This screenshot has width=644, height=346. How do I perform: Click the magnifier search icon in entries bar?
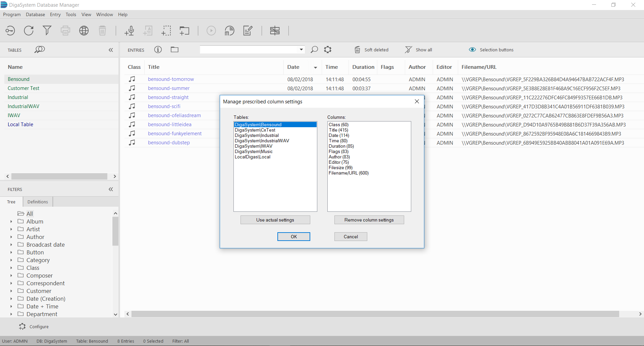pos(314,50)
